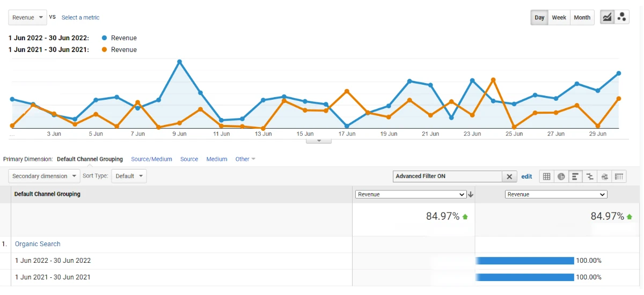644x295 pixels.
Task: Select the pivot table view icon
Action: [619, 176]
